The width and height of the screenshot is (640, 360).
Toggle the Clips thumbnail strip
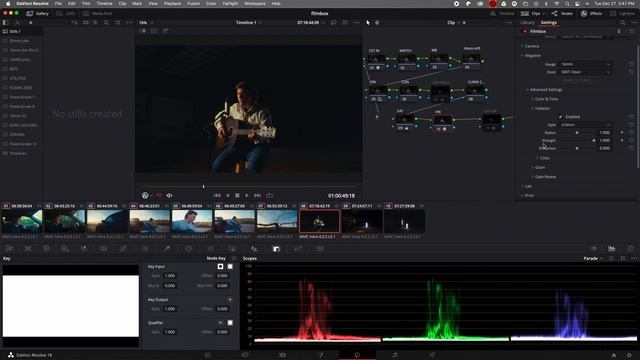[531, 13]
